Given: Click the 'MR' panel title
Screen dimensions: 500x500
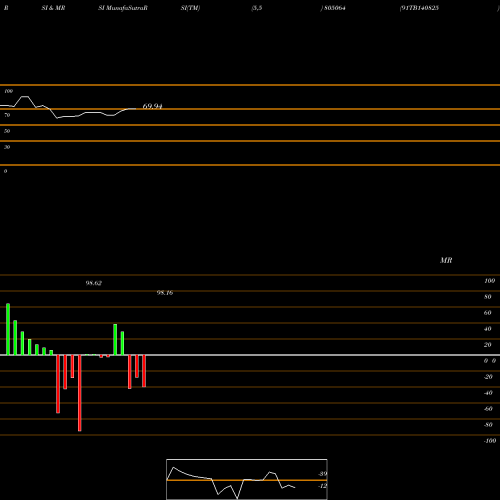Looking at the screenshot, I should tap(446, 260).
